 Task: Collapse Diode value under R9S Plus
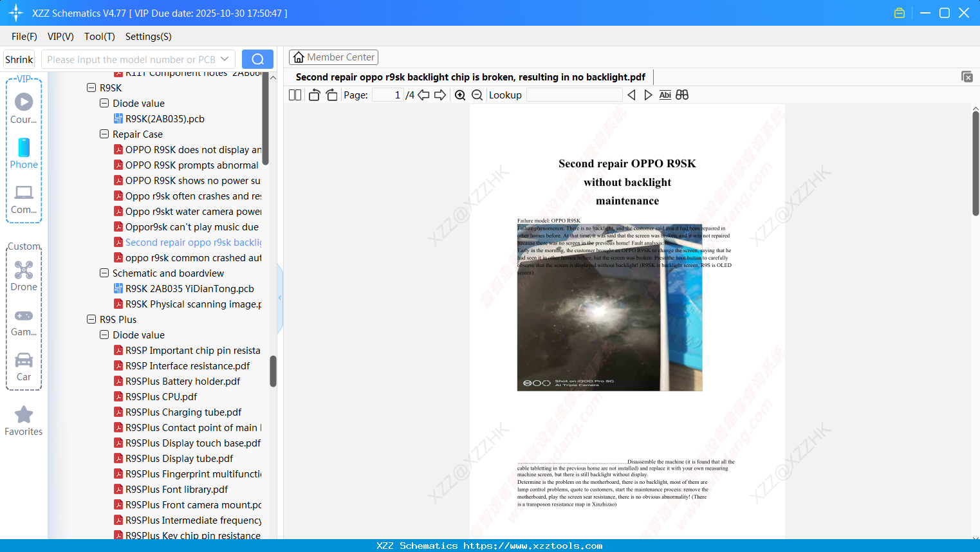click(x=104, y=335)
